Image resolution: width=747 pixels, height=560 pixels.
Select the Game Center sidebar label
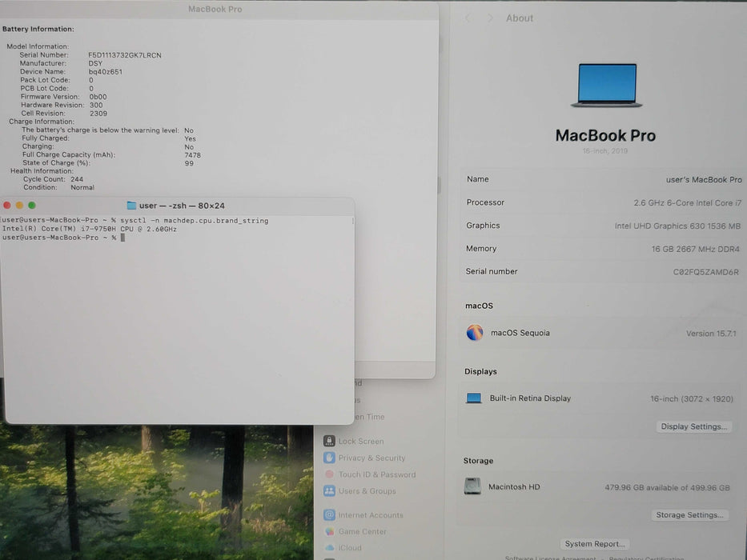click(362, 531)
